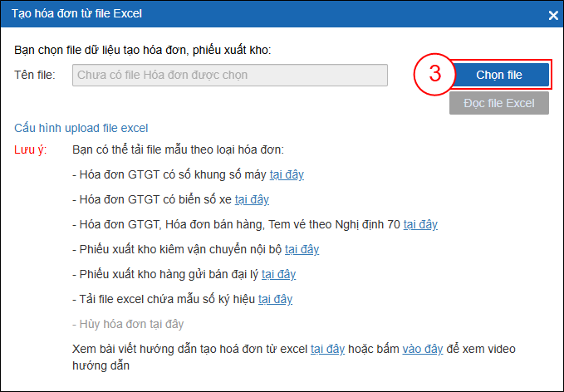Image resolution: width=564 pixels, height=392 pixels.
Task: Open Cấu hình upload file excel link
Action: tap(81, 128)
